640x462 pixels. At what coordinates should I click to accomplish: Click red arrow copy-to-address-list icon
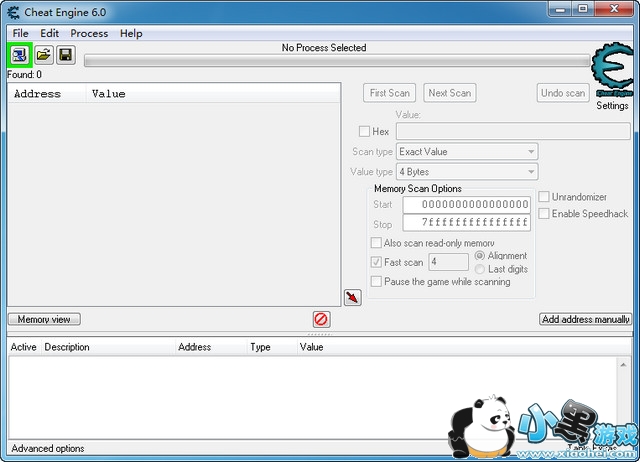[x=353, y=297]
